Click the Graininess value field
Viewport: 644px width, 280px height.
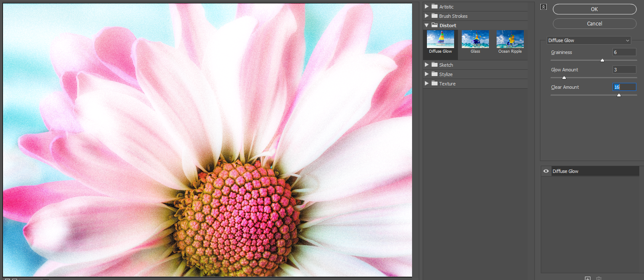coord(624,52)
